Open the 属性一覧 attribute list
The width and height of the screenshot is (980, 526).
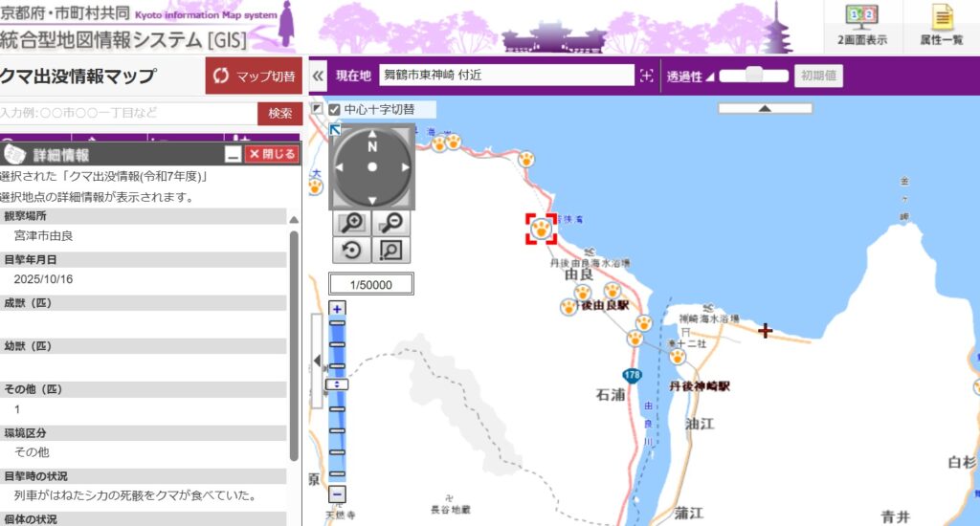942,25
